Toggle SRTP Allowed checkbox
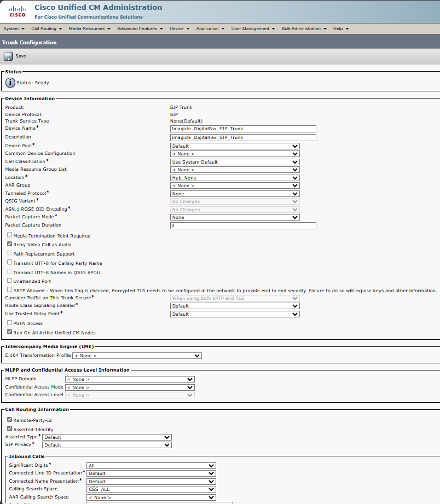 point(10,289)
